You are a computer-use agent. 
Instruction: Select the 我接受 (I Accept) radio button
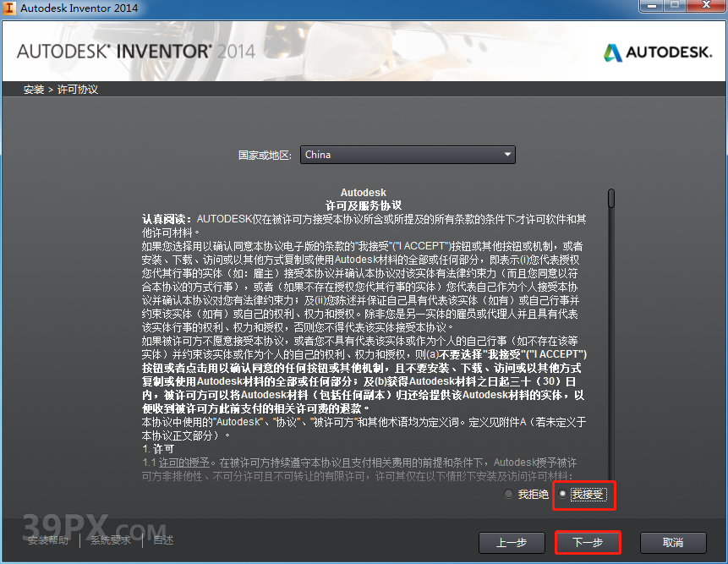pos(563,494)
